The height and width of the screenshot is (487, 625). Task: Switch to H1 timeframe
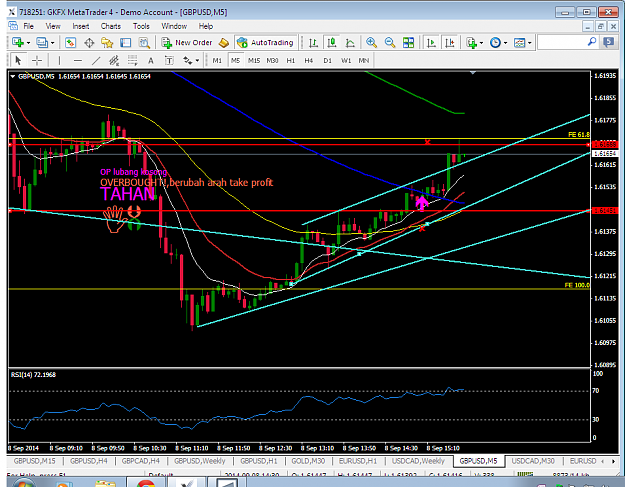pos(291,61)
